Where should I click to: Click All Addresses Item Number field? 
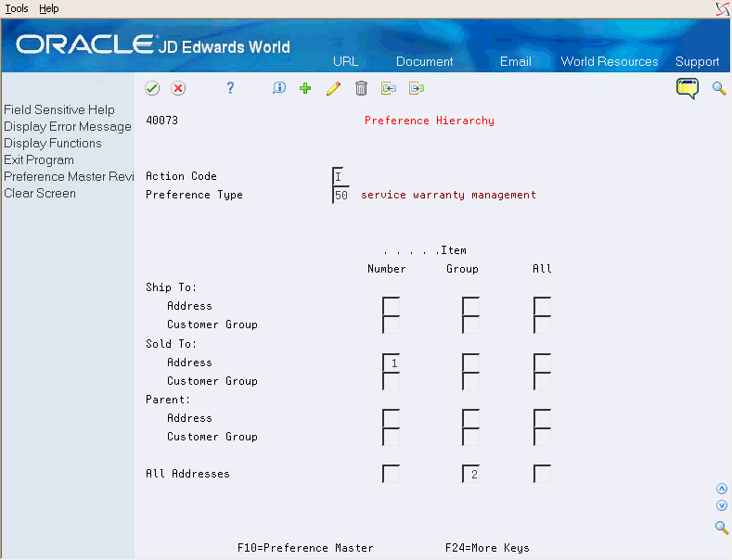[391, 474]
